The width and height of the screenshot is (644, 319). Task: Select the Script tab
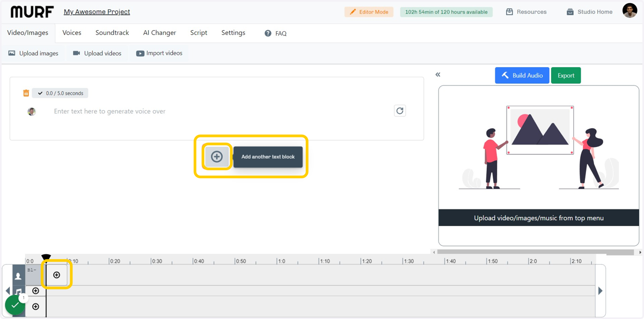pyautogui.click(x=199, y=33)
